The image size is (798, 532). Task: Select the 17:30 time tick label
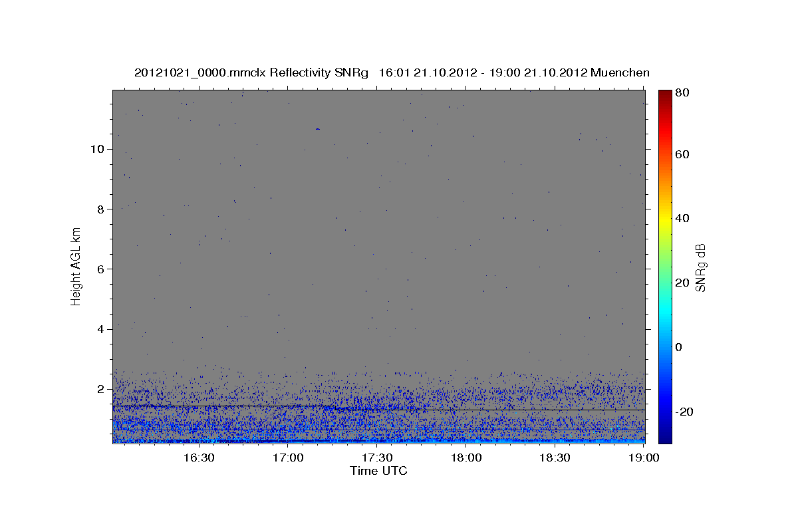tap(377, 458)
